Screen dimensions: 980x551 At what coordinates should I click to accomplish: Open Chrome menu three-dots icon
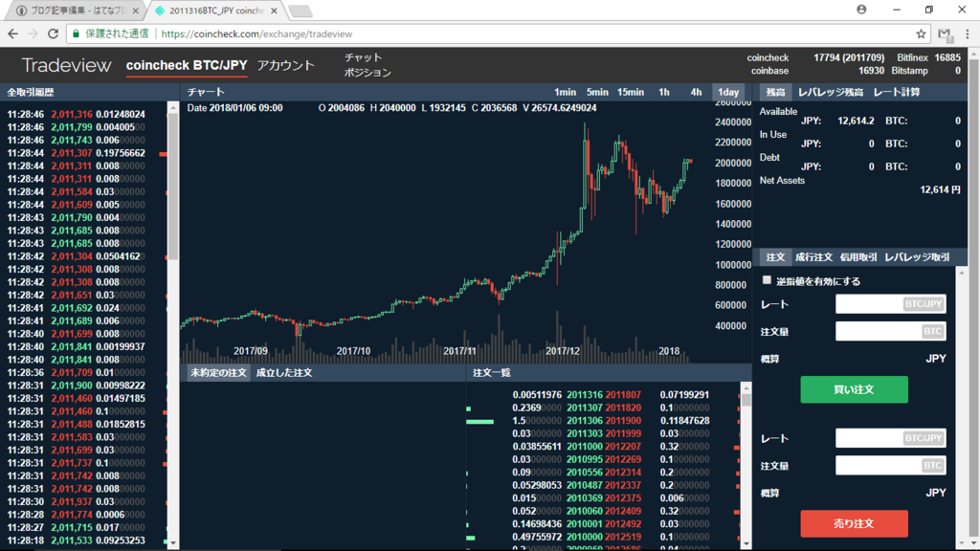tap(967, 33)
